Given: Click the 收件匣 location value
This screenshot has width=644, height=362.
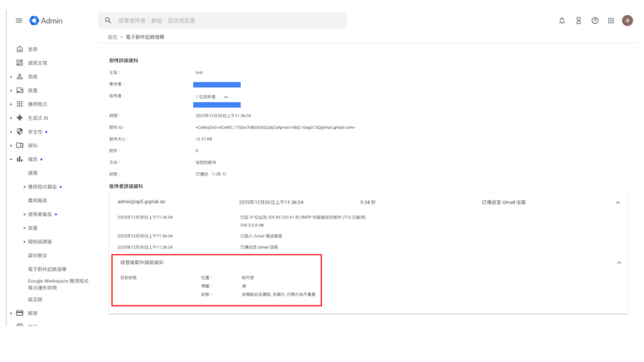Looking at the screenshot, I should pyautogui.click(x=248, y=278).
